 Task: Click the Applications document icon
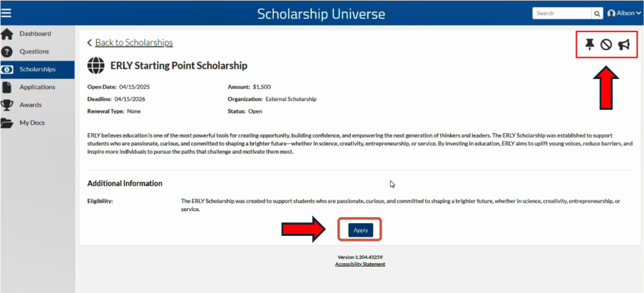coord(7,87)
